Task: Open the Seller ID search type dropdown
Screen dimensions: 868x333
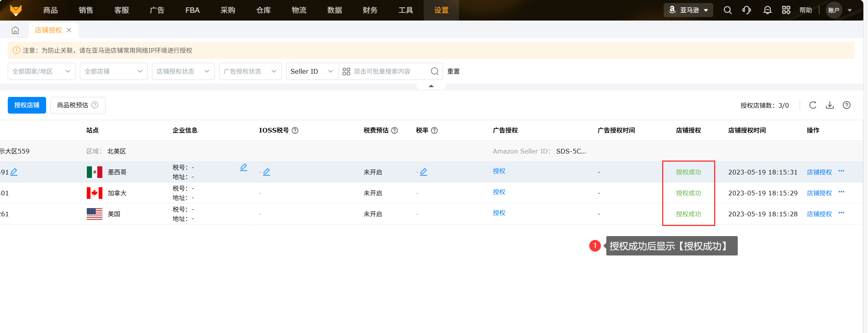Action: click(x=312, y=71)
